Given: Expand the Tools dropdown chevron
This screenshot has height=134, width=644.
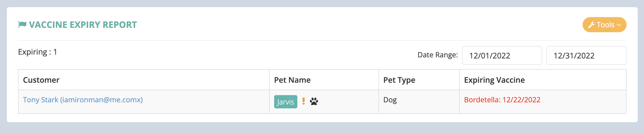Looking at the screenshot, I should pos(619,25).
